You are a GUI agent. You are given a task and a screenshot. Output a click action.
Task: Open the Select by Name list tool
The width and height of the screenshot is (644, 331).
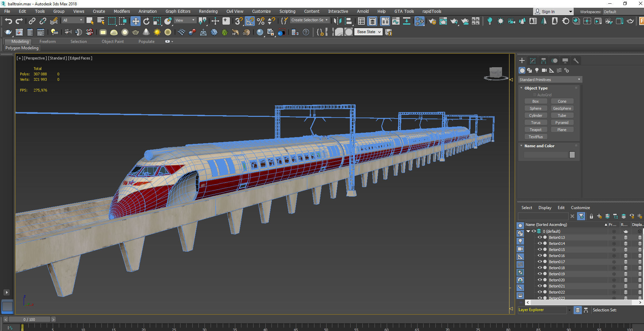click(101, 21)
